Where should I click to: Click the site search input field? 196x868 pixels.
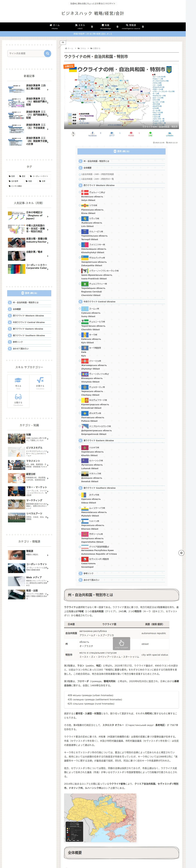[x=26, y=53]
